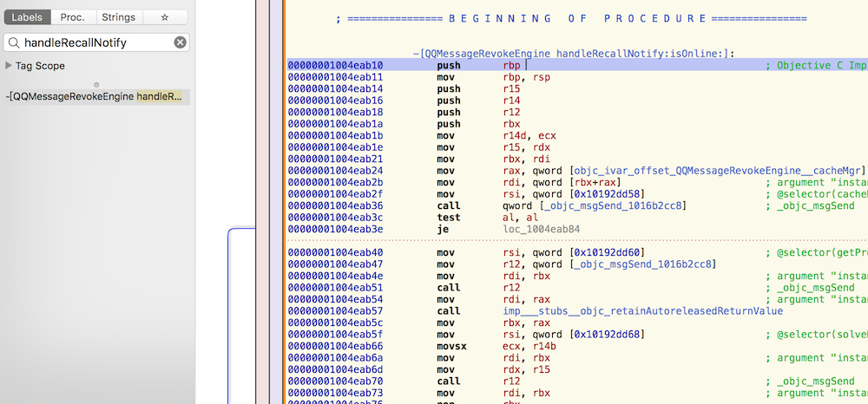The width and height of the screenshot is (868, 404).
Task: Select the QQMessageRevokeEngine handleRecallNotify result
Action: click(94, 96)
